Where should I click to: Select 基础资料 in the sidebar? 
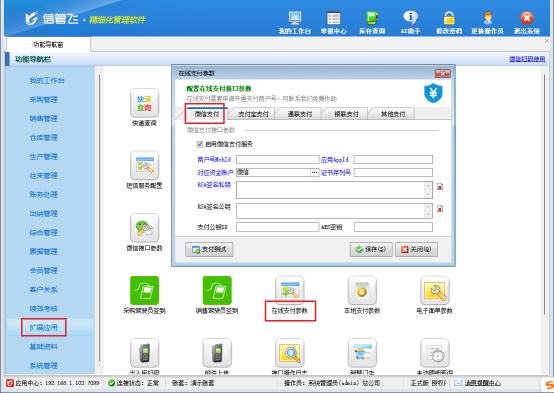point(43,347)
